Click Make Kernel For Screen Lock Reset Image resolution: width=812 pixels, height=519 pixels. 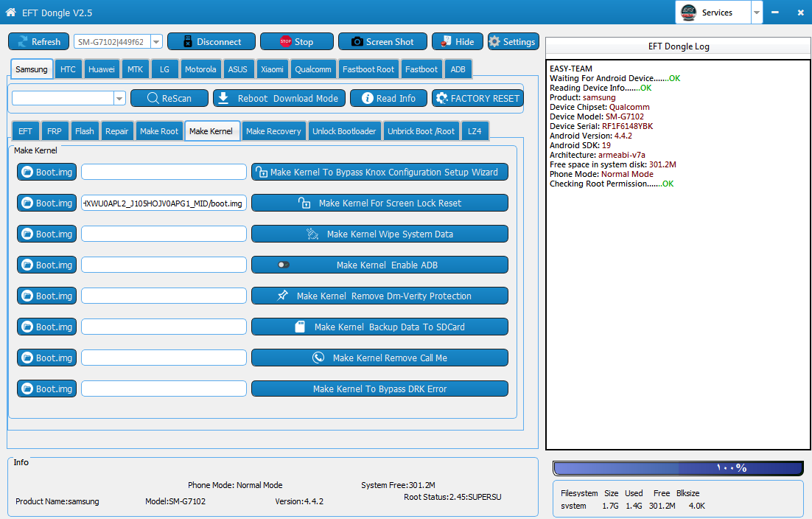pyautogui.click(x=379, y=203)
